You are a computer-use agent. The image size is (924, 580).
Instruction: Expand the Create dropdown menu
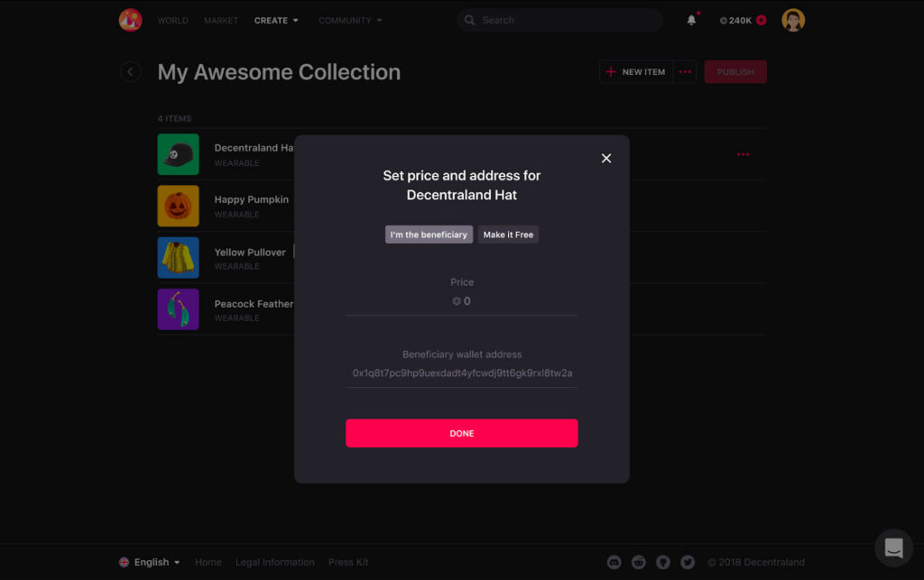(x=276, y=20)
